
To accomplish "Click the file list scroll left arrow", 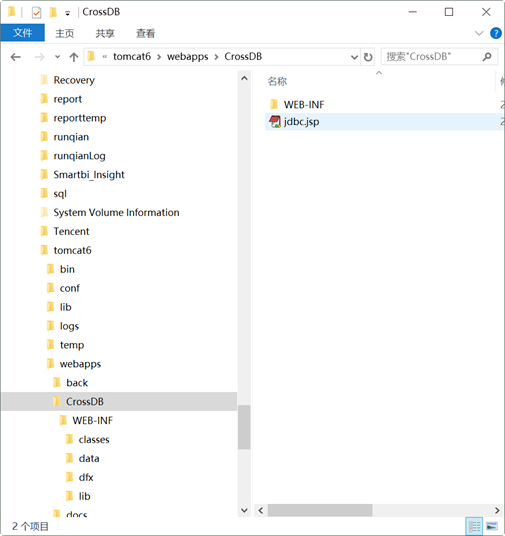I will (x=261, y=510).
